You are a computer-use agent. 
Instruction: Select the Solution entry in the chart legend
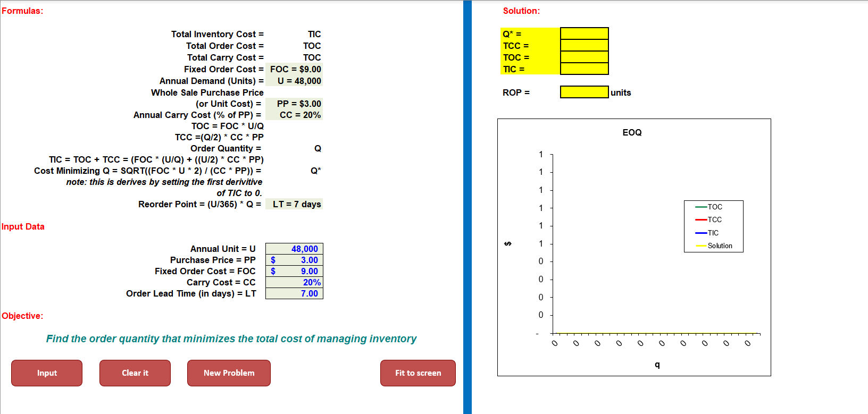714,246
